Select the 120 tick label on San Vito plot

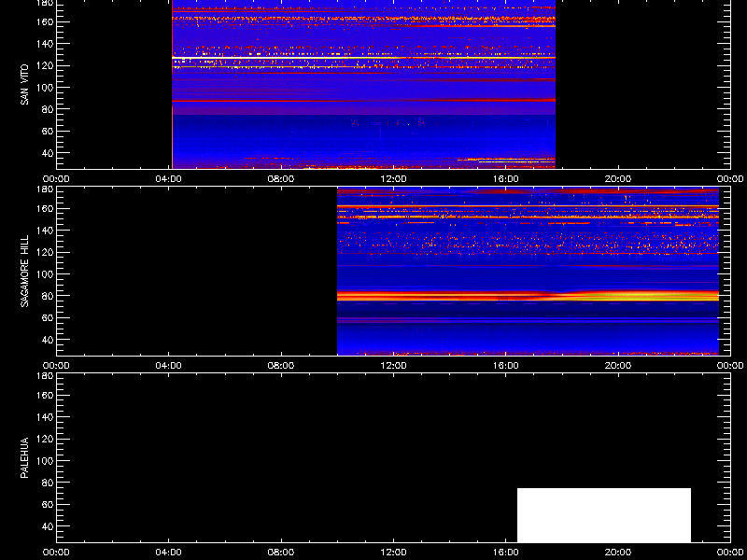[x=46, y=65]
